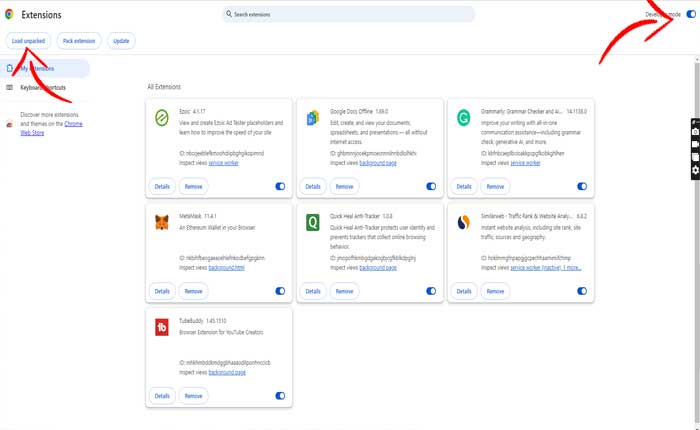This screenshot has width=700, height=430.
Task: Click the gear icon in side toolbar
Action: 696,170
